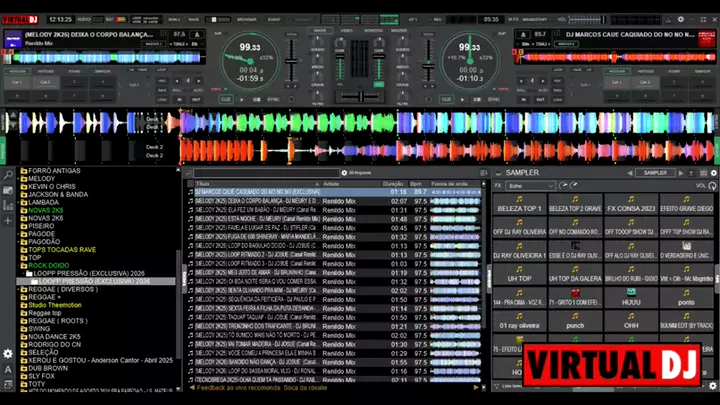Image resolution: width=720 pixels, height=405 pixels.
Task: Toggle the REC button in the top bar
Action: [436, 19]
